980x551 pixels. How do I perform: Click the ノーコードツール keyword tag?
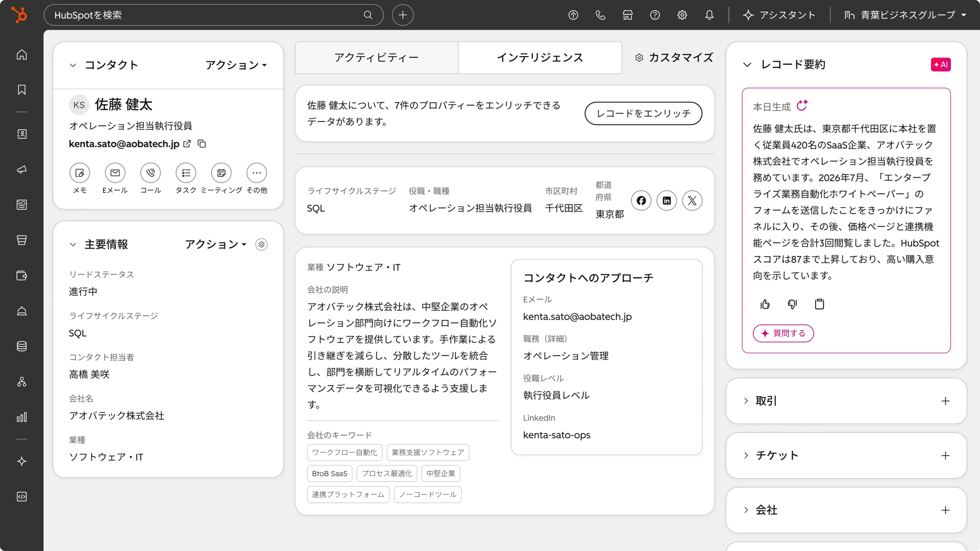428,494
